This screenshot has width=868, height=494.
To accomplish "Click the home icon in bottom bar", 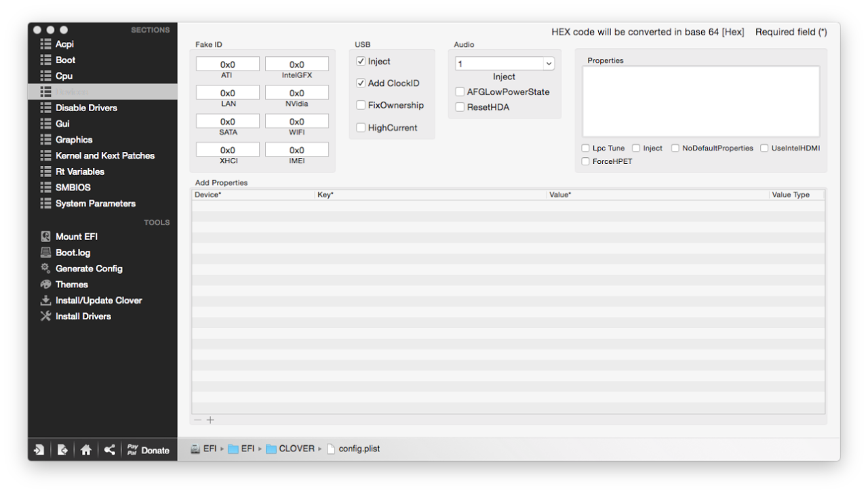I will pyautogui.click(x=85, y=449).
